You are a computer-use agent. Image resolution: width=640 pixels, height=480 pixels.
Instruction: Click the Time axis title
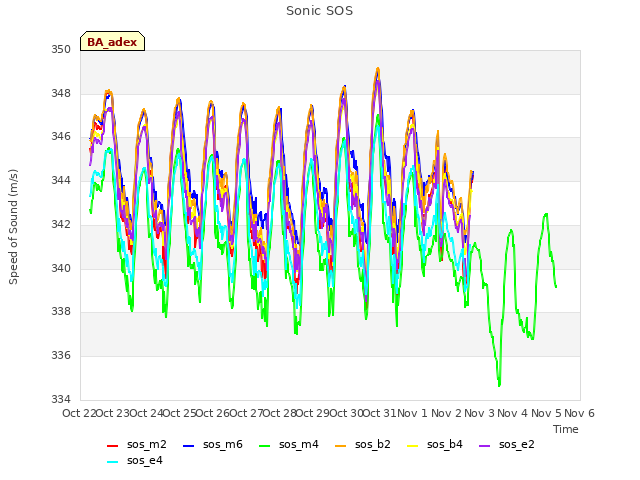pos(566,429)
